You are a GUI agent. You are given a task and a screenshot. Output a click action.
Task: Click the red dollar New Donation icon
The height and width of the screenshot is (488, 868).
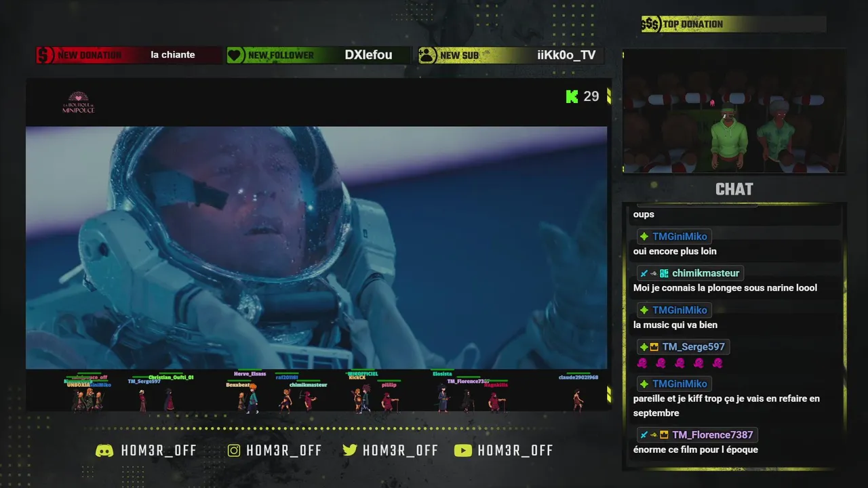coord(45,55)
